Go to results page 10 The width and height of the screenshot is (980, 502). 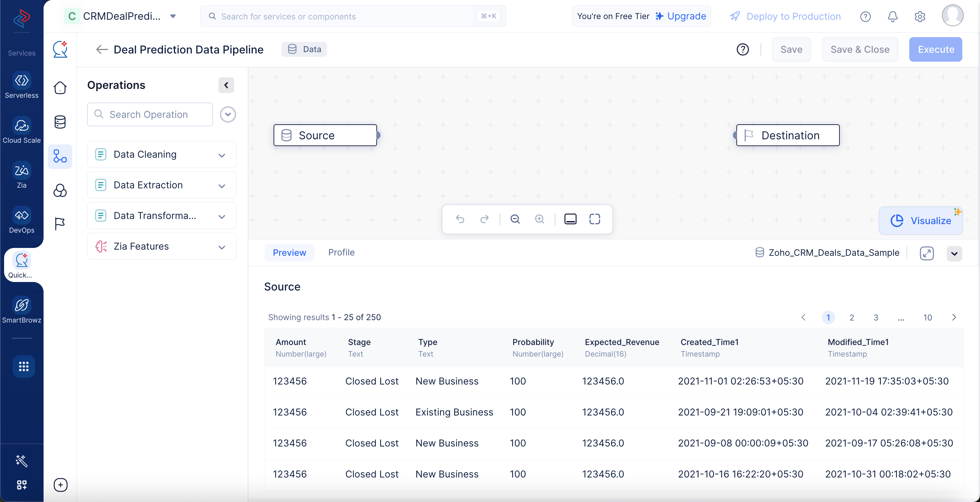(928, 317)
